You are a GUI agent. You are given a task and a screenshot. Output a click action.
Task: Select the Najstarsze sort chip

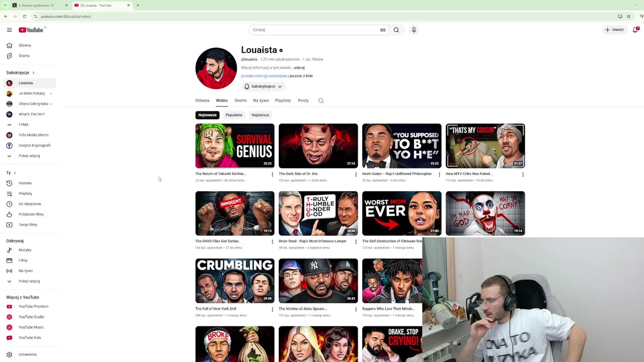(260, 115)
